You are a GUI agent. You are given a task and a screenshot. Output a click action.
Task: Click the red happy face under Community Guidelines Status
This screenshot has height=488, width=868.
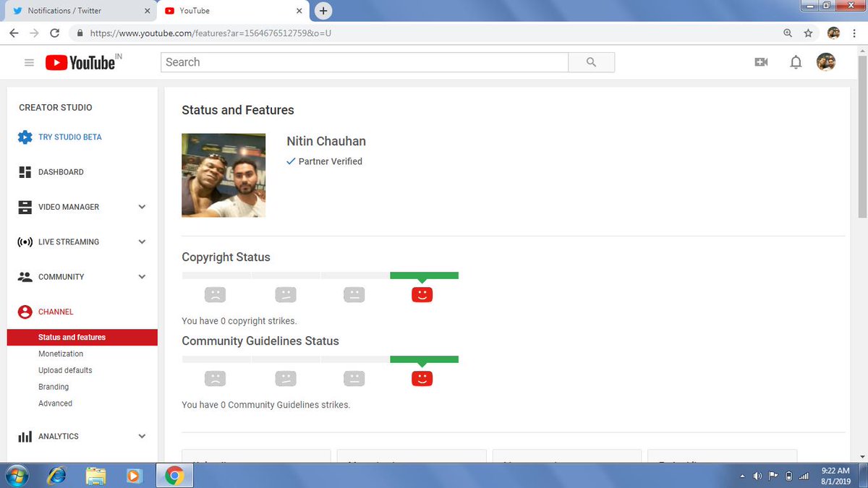coord(422,378)
